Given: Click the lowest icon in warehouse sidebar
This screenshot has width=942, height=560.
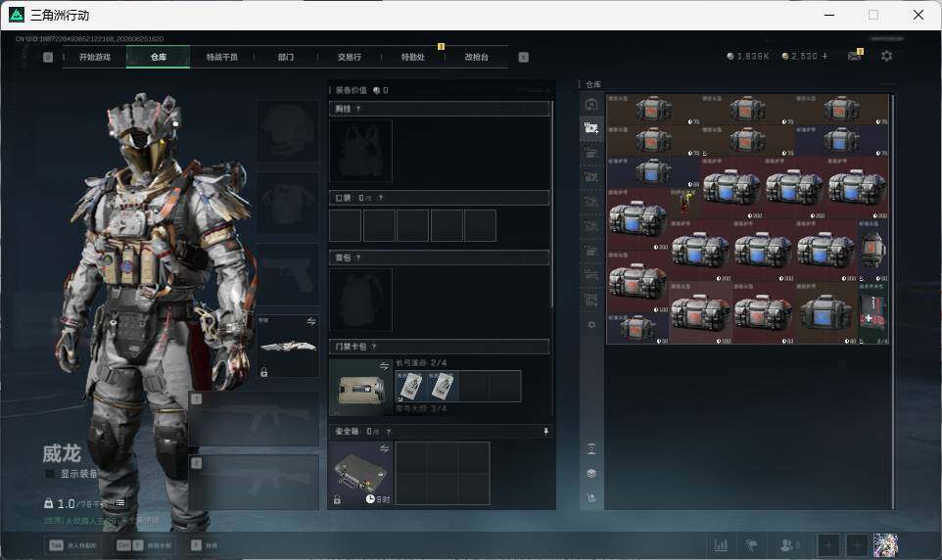Looking at the screenshot, I should click(591, 497).
